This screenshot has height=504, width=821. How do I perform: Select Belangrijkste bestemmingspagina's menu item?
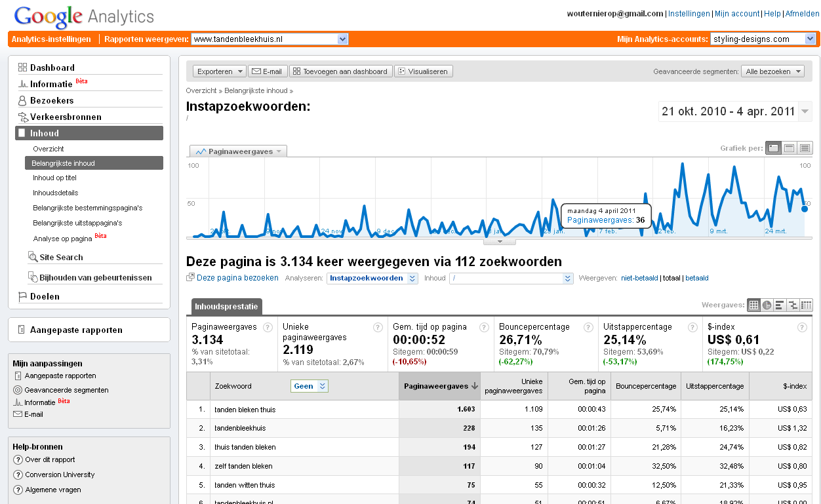pos(88,208)
